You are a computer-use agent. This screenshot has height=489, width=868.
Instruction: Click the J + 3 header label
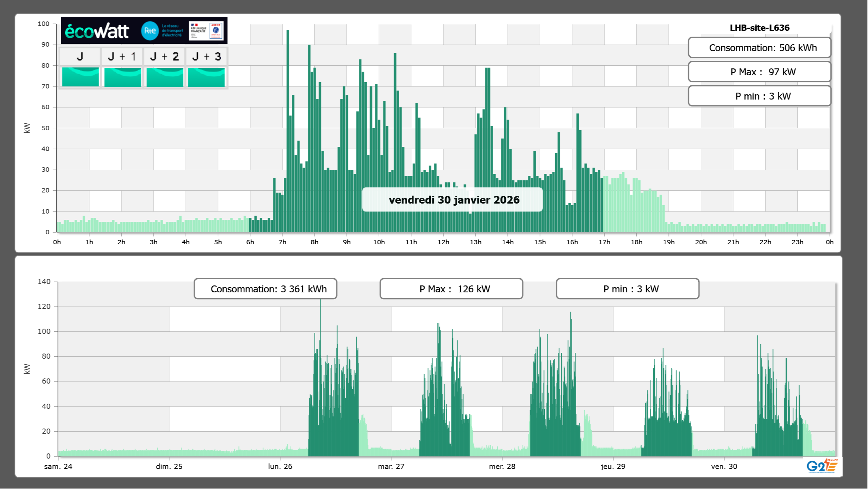[x=206, y=56]
